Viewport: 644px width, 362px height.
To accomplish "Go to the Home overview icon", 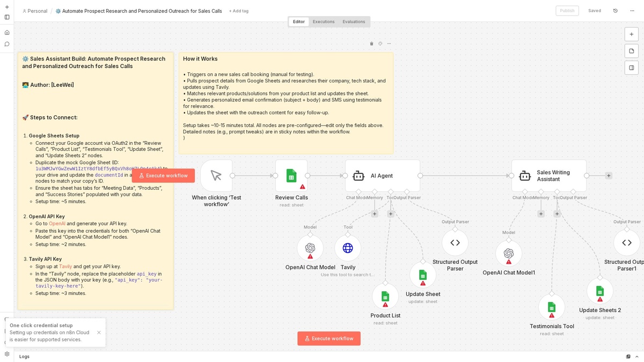I will tap(7, 32).
